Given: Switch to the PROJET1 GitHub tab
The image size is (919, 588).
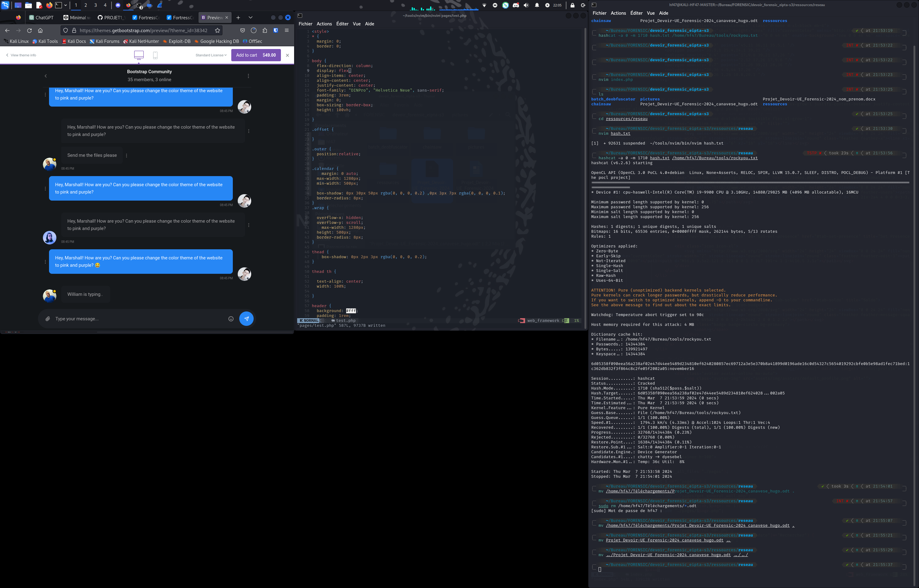Looking at the screenshot, I should click(112, 17).
